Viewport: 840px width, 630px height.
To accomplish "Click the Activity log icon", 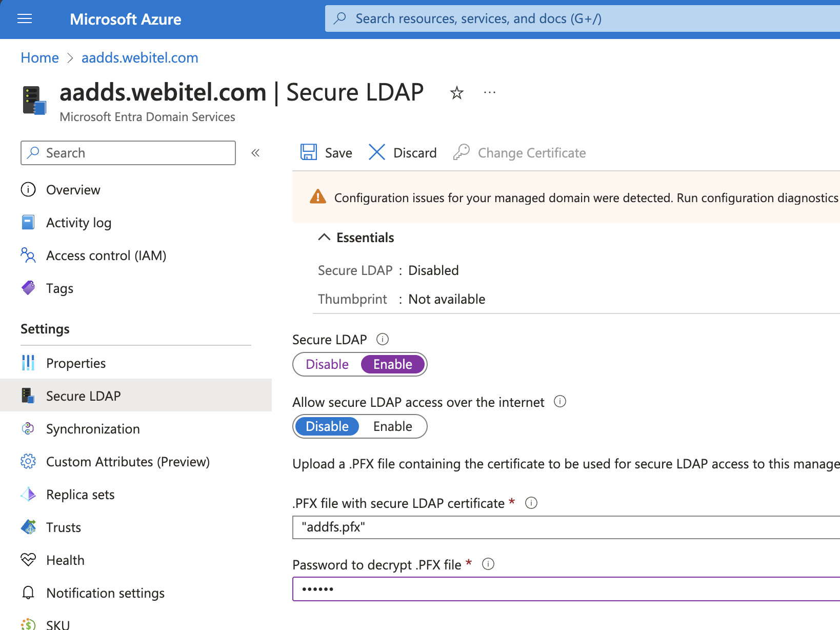I will pos(28,222).
